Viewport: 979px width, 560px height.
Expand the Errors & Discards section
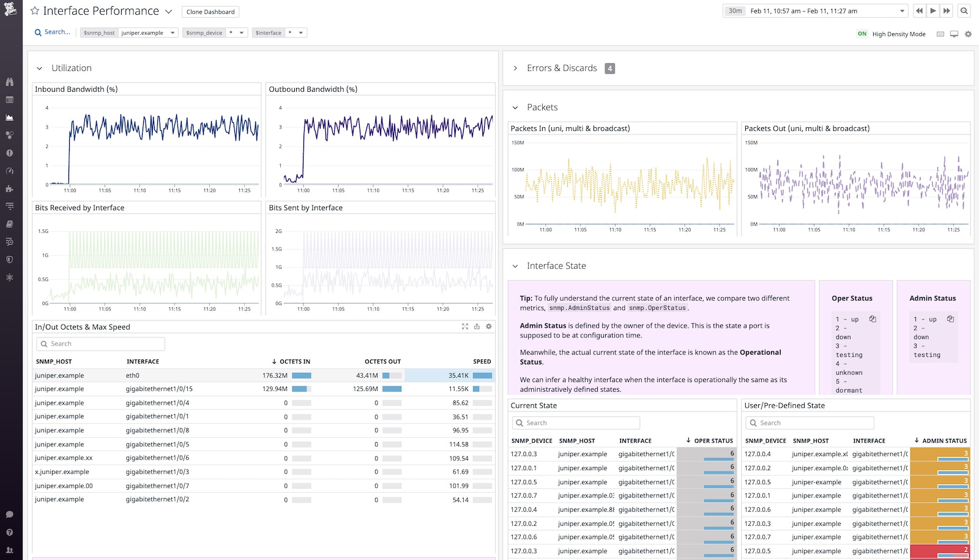click(x=515, y=68)
